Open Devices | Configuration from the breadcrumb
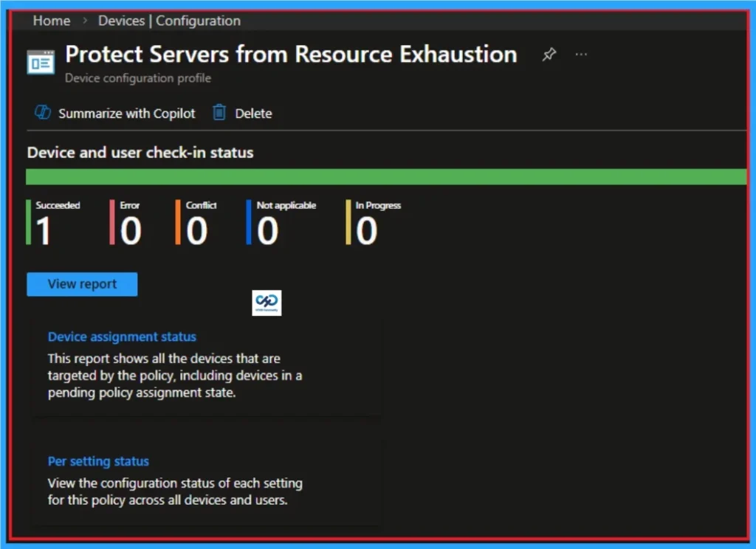756x549 pixels. [169, 21]
